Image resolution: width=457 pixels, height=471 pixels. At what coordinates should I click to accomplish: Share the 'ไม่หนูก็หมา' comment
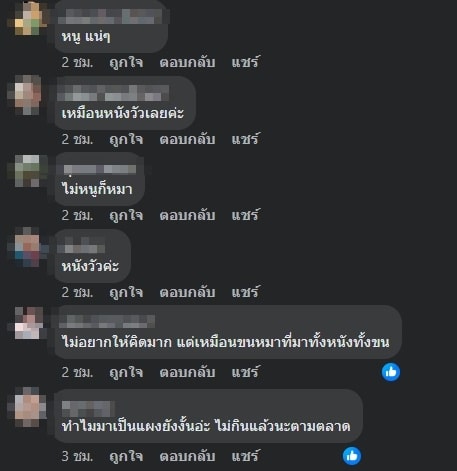(245, 215)
